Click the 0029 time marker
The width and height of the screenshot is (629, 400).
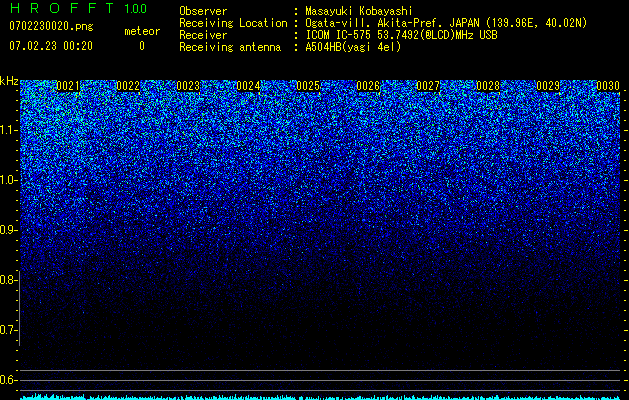pos(548,86)
